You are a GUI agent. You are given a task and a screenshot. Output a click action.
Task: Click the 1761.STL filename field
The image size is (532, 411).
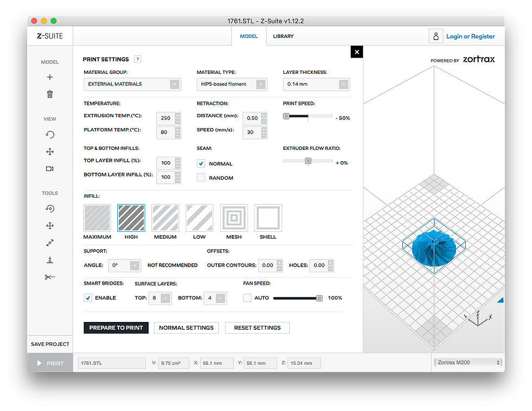(112, 363)
